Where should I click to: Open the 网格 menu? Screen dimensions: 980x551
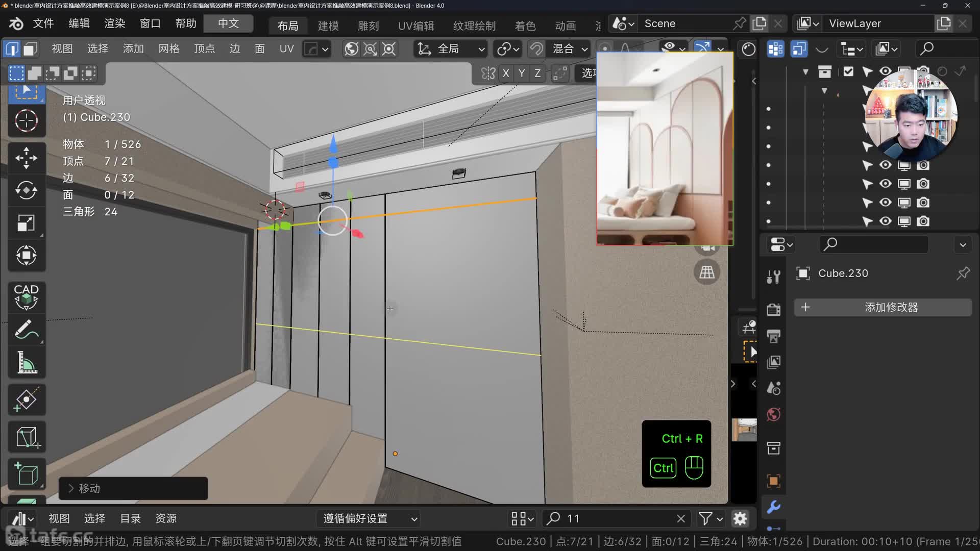point(168,49)
